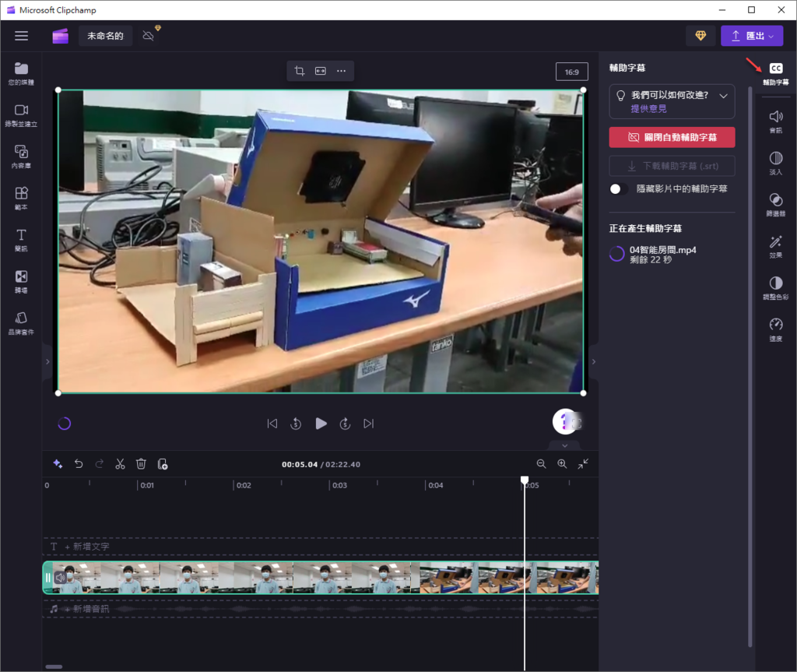This screenshot has width=797, height=672.
Task: Expand the 我們可以如何改進 feedback box
Action: pos(724,96)
